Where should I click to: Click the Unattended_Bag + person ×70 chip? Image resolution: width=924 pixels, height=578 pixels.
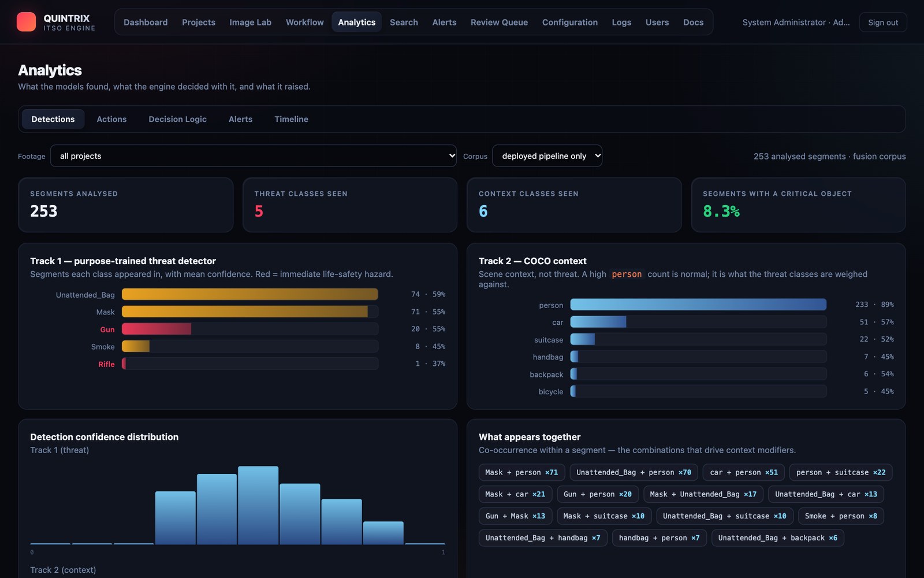634,472
